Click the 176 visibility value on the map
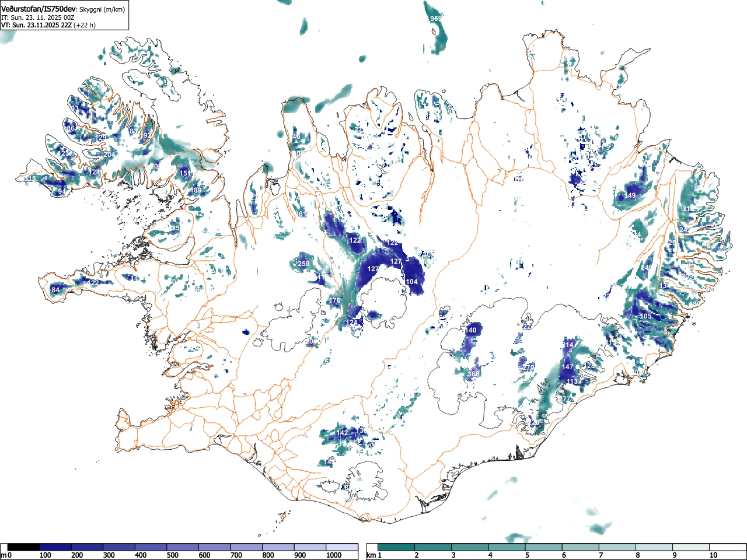 [335, 301]
